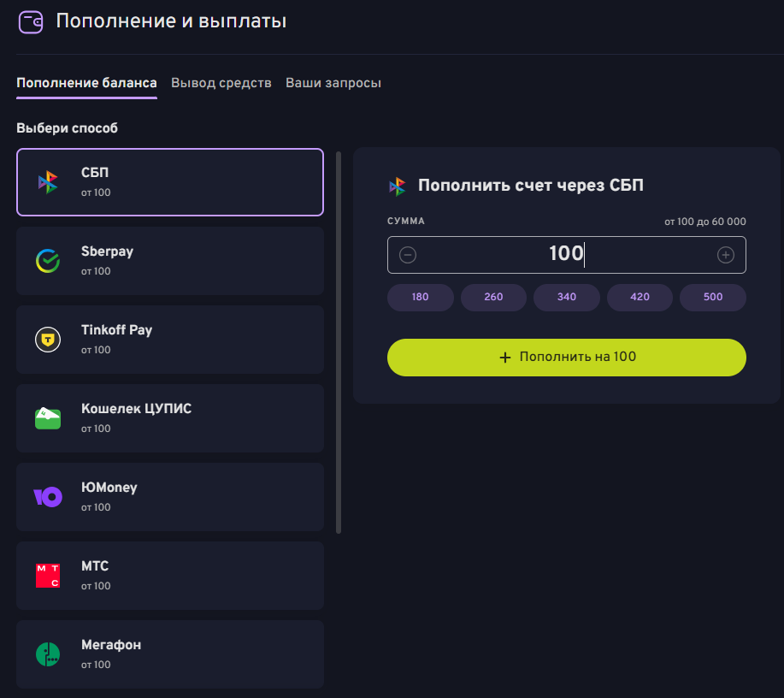Select the Кошелек ЦУПИС wallet icon
This screenshot has width=784, height=698.
(48, 418)
